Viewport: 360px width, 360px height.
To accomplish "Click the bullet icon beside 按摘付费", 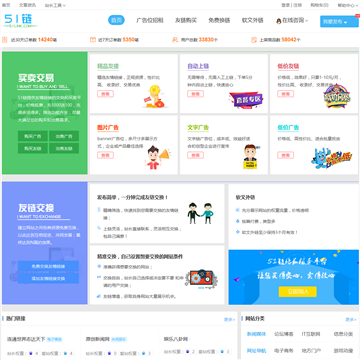I will coord(237,221).
